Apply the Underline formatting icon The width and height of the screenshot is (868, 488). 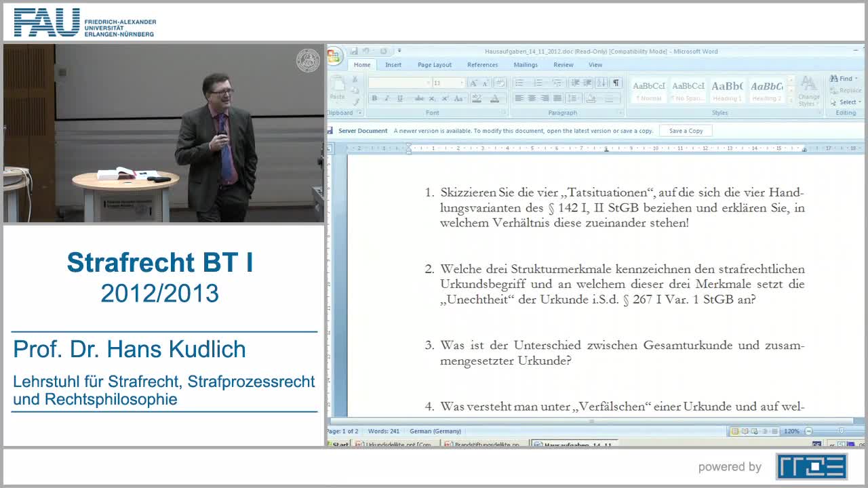tap(399, 98)
